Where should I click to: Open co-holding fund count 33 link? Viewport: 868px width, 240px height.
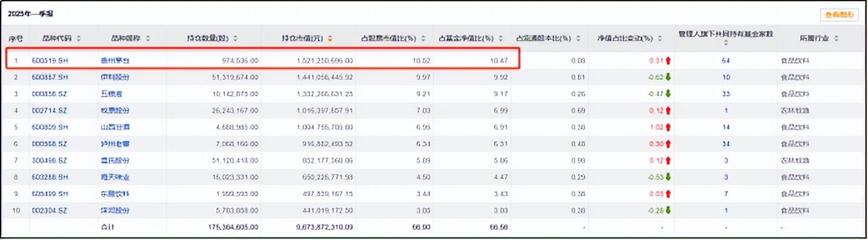(725, 94)
